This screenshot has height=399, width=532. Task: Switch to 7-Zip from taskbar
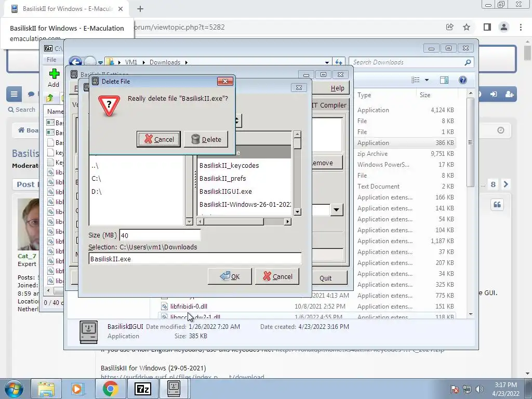[142, 389]
